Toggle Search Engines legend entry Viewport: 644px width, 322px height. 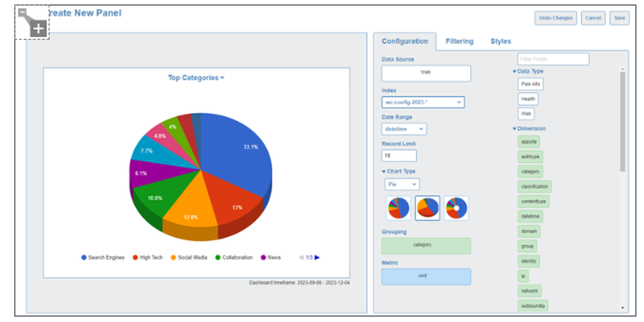[102, 258]
